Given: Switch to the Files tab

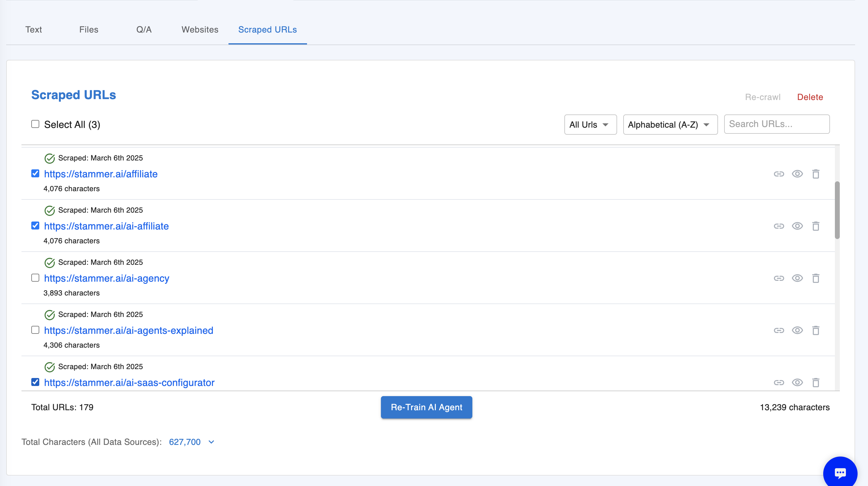Looking at the screenshot, I should pos(89,30).
